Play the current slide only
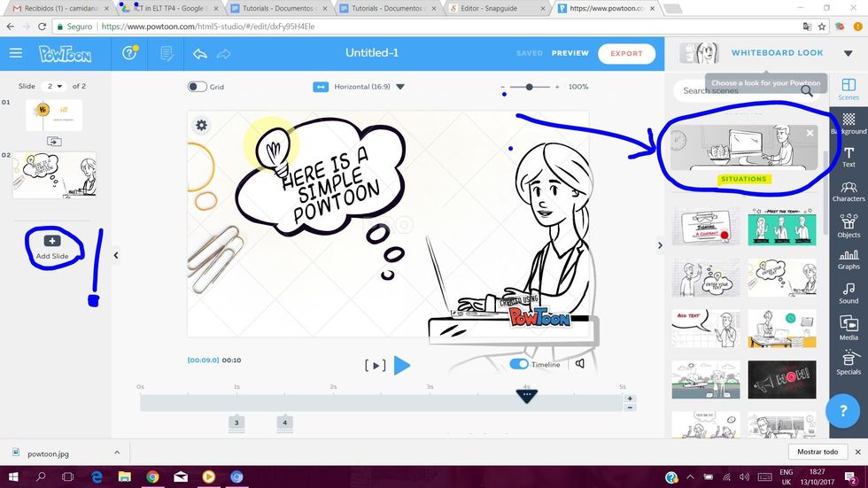 (x=375, y=365)
